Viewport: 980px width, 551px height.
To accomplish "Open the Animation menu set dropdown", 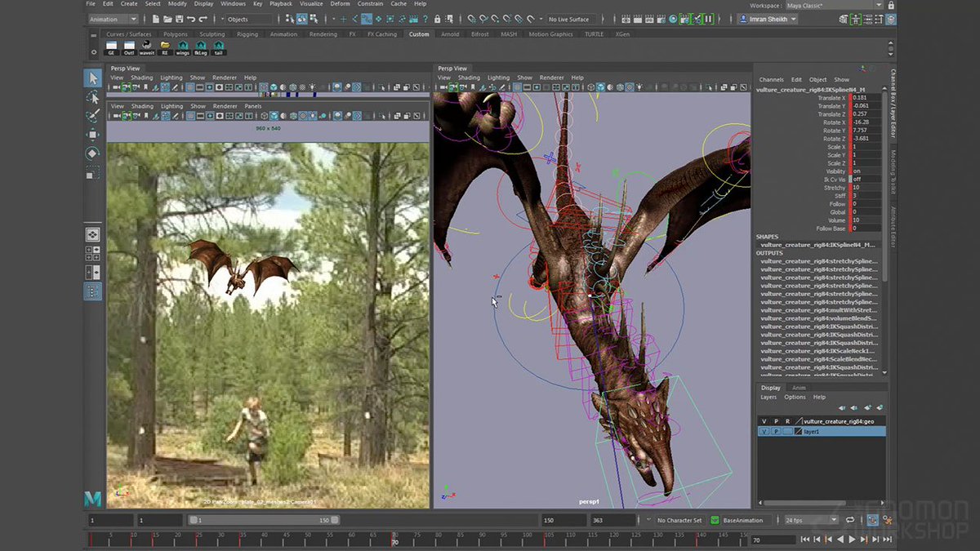I will (114, 19).
